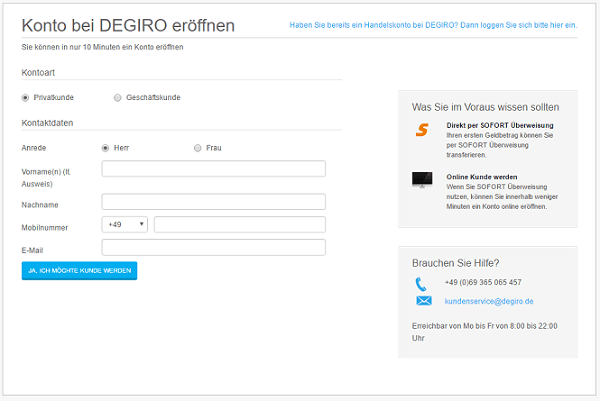Click the Nachname input field
The image size is (600, 401).
point(214,202)
